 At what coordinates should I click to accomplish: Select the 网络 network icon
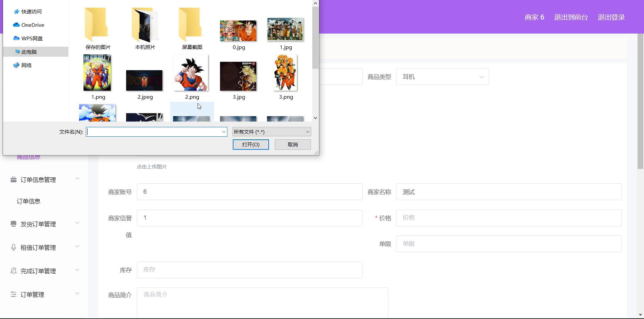pos(16,65)
